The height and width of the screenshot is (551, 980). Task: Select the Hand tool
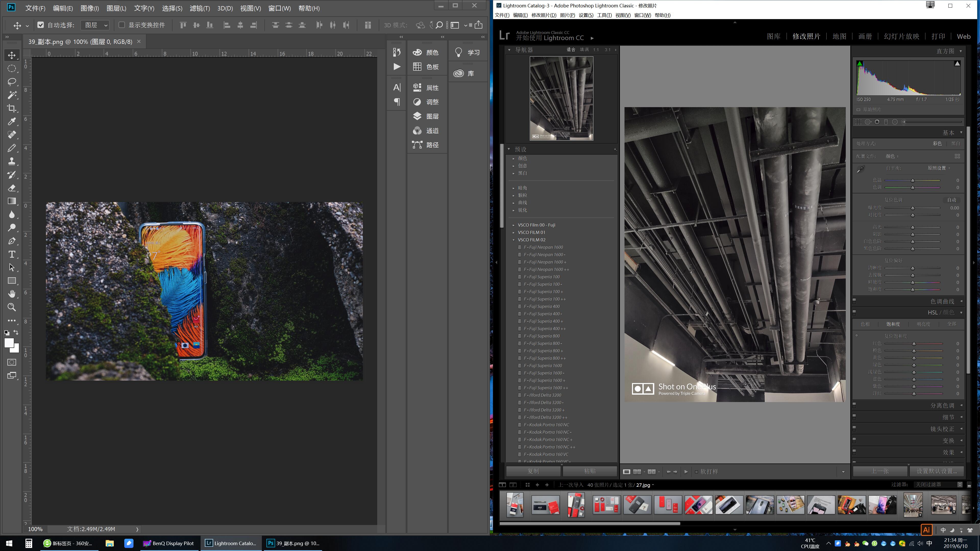(12, 294)
